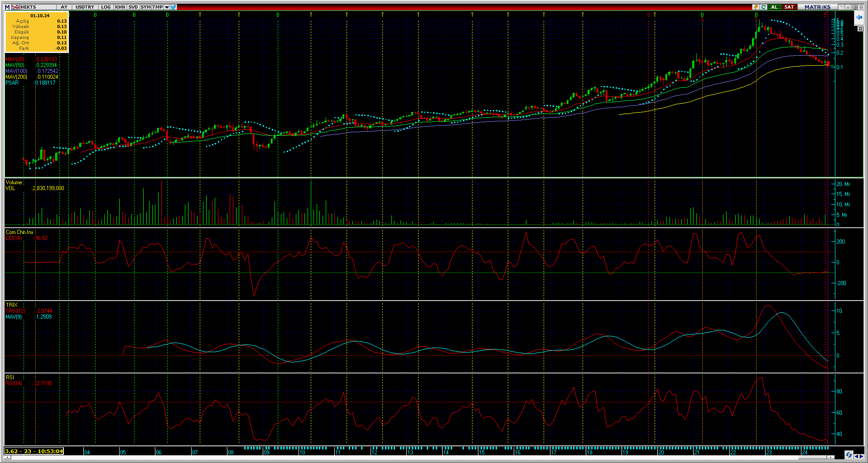This screenshot has width=868, height=463.
Task: Click the Volume panel title
Action: click(14, 182)
